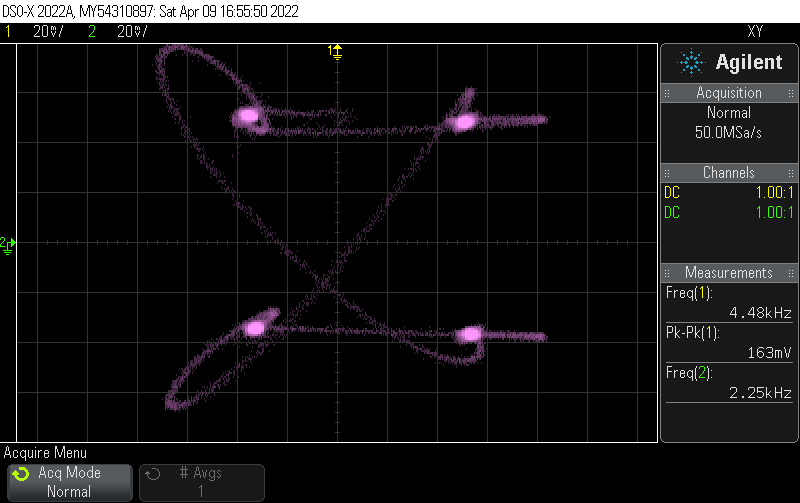The image size is (800, 503).
Task: Click the channel 2 ground marker on left edge
Action: point(8,245)
